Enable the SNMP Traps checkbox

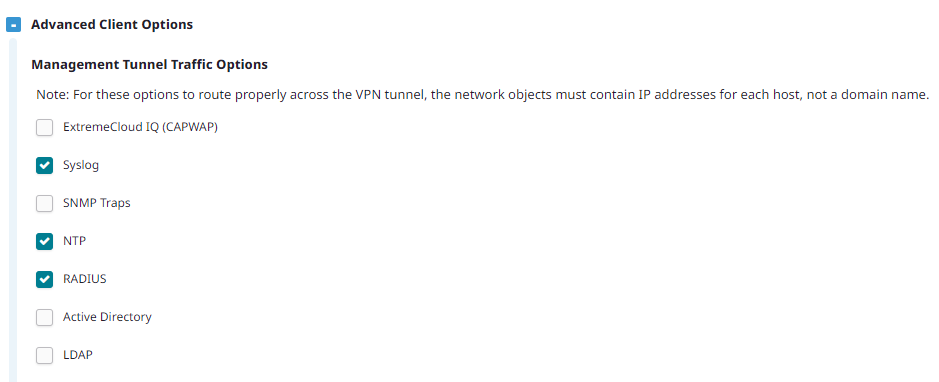click(44, 203)
